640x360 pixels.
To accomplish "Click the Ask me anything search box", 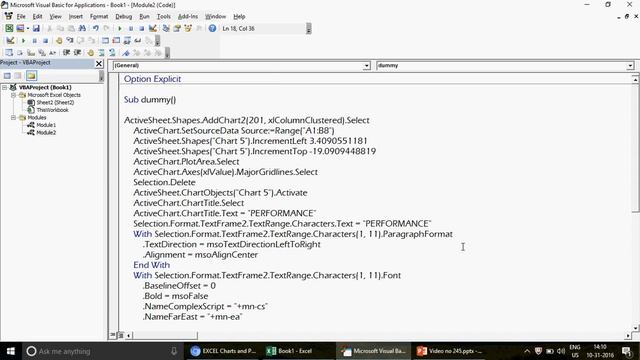I will coord(102,351).
